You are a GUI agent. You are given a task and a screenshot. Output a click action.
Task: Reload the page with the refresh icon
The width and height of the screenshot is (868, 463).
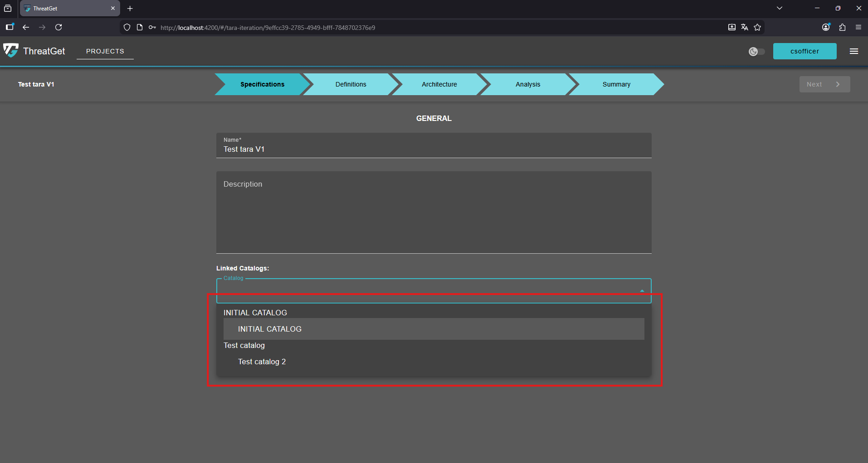pos(59,27)
